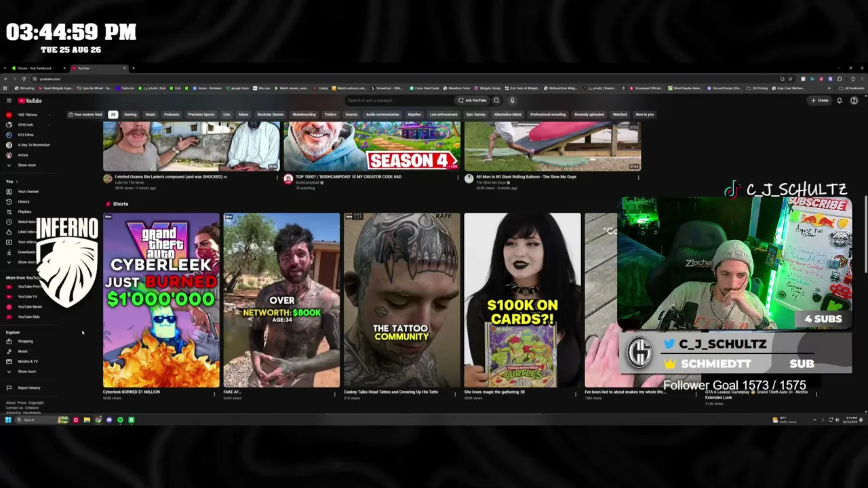This screenshot has height=488, width=868.
Task: Click the Create button
Action: [820, 100]
